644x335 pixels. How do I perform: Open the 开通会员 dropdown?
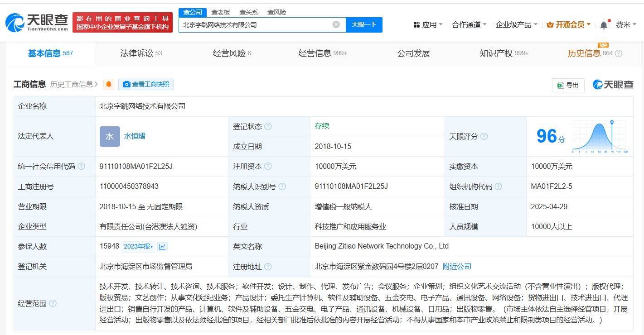pyautogui.click(x=569, y=24)
